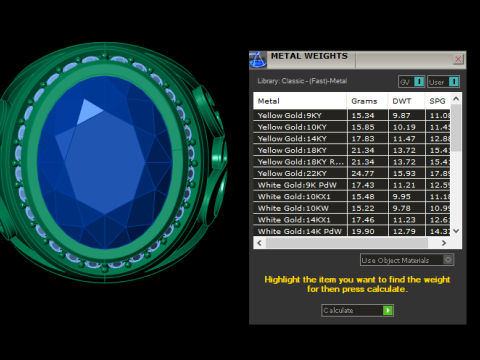The width and height of the screenshot is (480, 360).
Task: Select the Yellow Gold:22KY row
Action: (x=352, y=173)
